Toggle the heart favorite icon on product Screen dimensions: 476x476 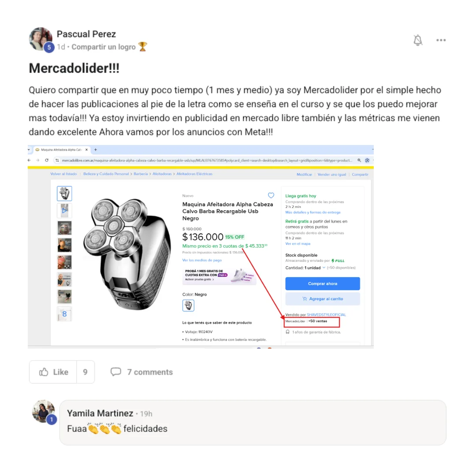271,195
